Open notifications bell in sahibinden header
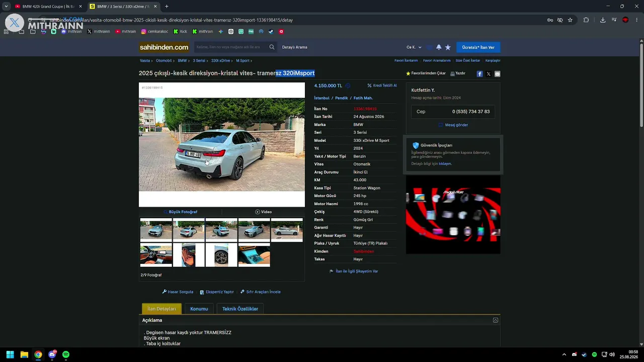This screenshot has height=362, width=644. click(439, 47)
